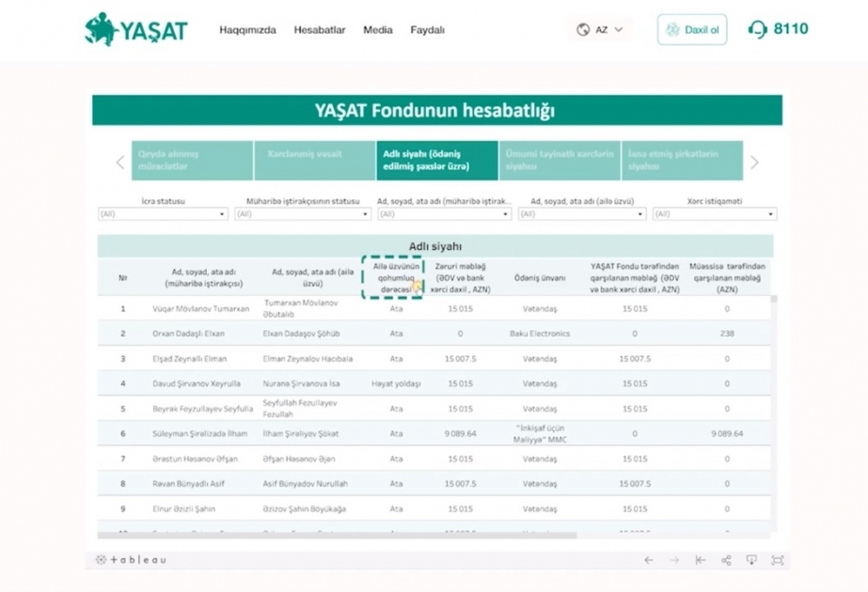
Task: Click the Tableau full screen icon
Action: [777, 560]
